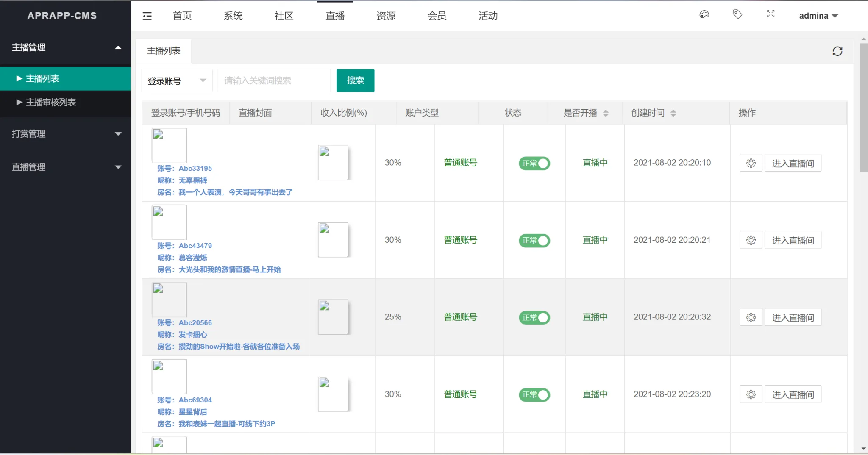Viewport: 868px width, 455px height.
Task: Toggle fullscreen mode icon
Action: (x=771, y=14)
